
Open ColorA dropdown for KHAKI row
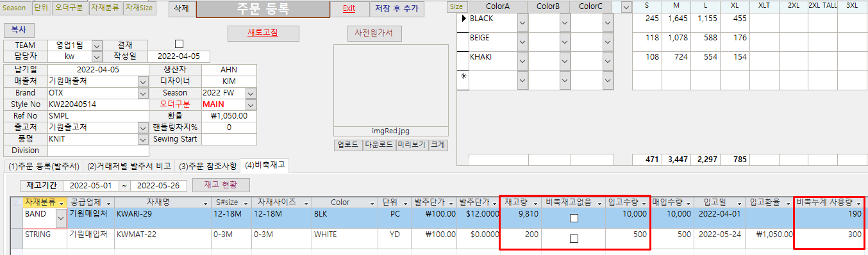tap(522, 61)
